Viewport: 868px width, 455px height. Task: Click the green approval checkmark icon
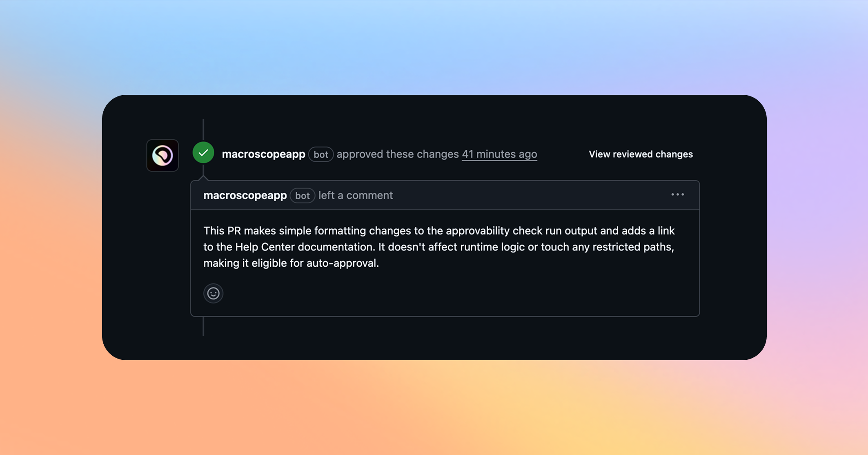coord(203,152)
